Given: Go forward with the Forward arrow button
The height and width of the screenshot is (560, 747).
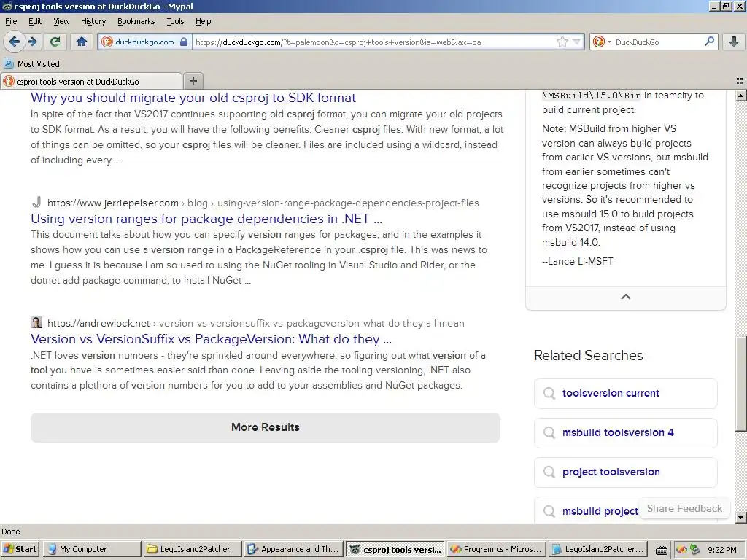Looking at the screenshot, I should point(32,42).
